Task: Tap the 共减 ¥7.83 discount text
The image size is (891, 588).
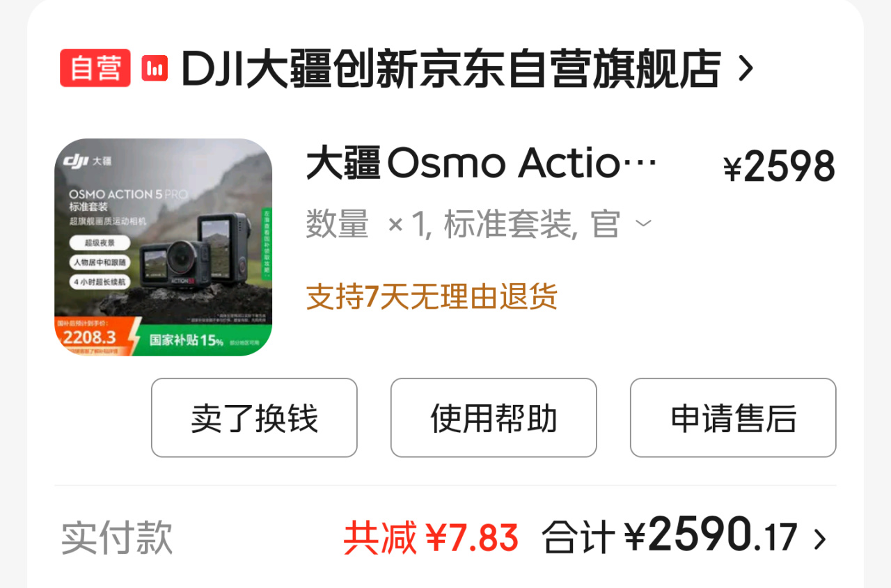Action: click(x=431, y=538)
